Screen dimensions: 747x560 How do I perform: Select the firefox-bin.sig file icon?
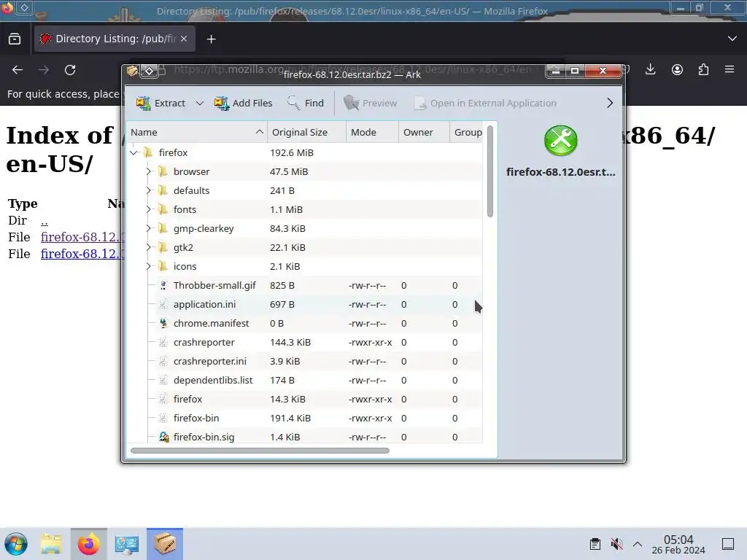(164, 437)
